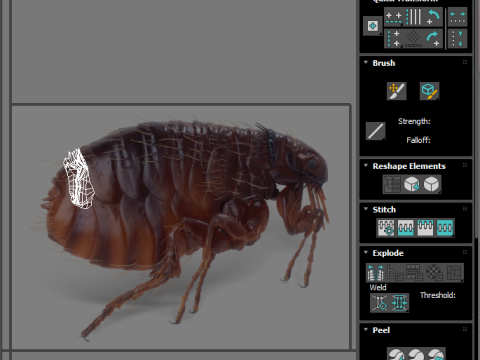Viewport: 480px width, 360px height.
Task: Click the horizontal align icon with plus signs over a dashed line
Action: (394, 18)
